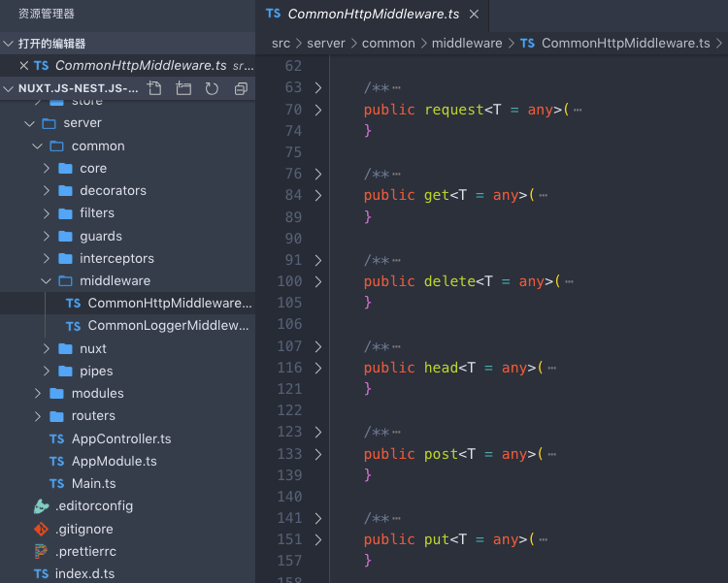Viewport: 728px width, 583px height.
Task: Click the 'src' breadcrumb segment
Action: (281, 44)
